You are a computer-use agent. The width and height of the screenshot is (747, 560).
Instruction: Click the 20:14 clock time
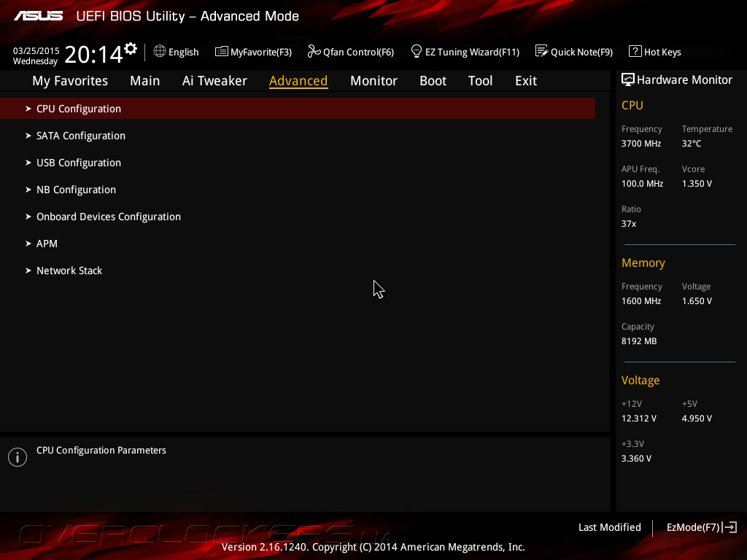click(93, 54)
